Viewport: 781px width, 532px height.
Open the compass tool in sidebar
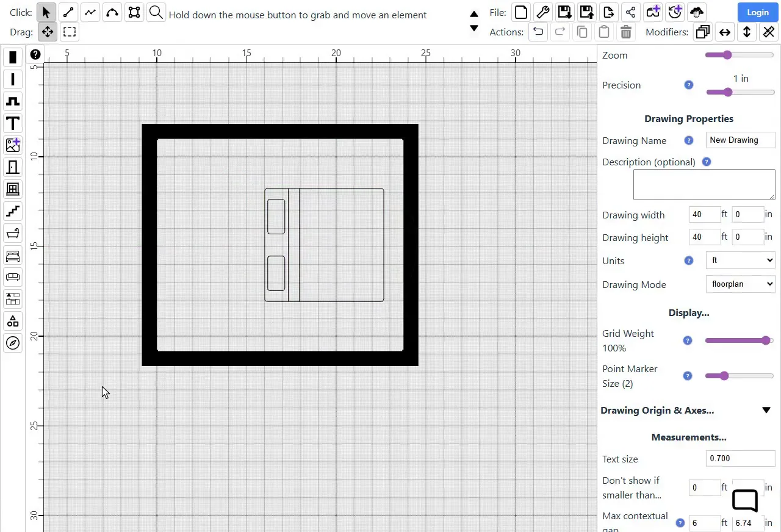(x=13, y=343)
